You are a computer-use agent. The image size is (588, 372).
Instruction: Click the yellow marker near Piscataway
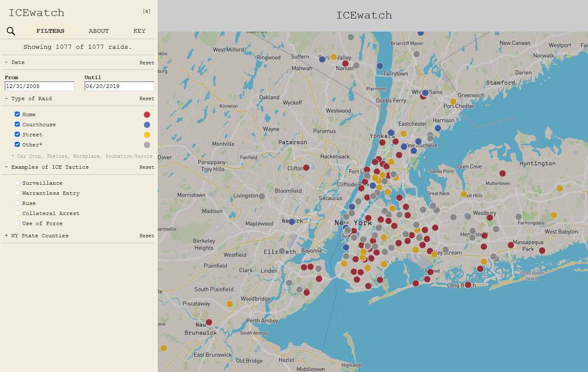coord(230,304)
